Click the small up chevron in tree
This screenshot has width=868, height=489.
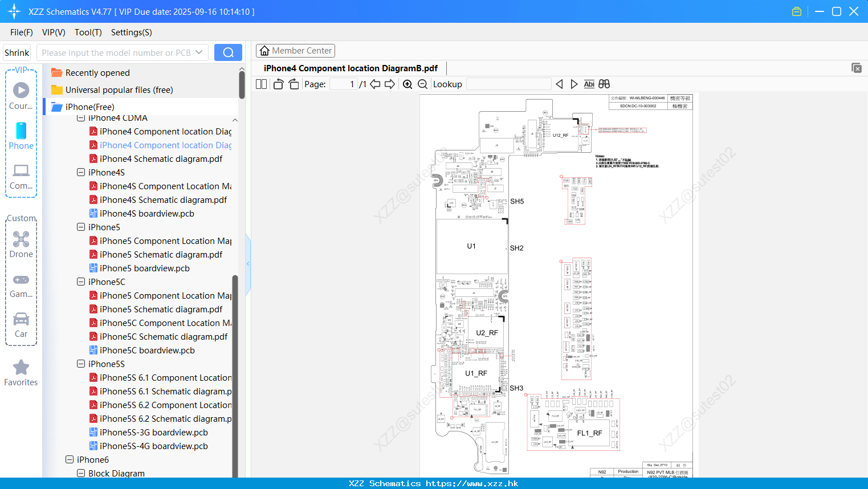point(235,120)
